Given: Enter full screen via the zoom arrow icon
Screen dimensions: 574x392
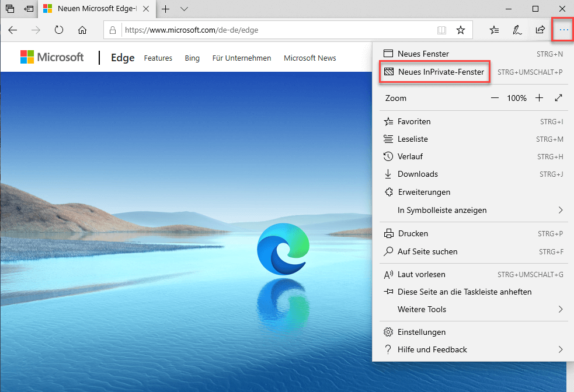Looking at the screenshot, I should (x=558, y=98).
